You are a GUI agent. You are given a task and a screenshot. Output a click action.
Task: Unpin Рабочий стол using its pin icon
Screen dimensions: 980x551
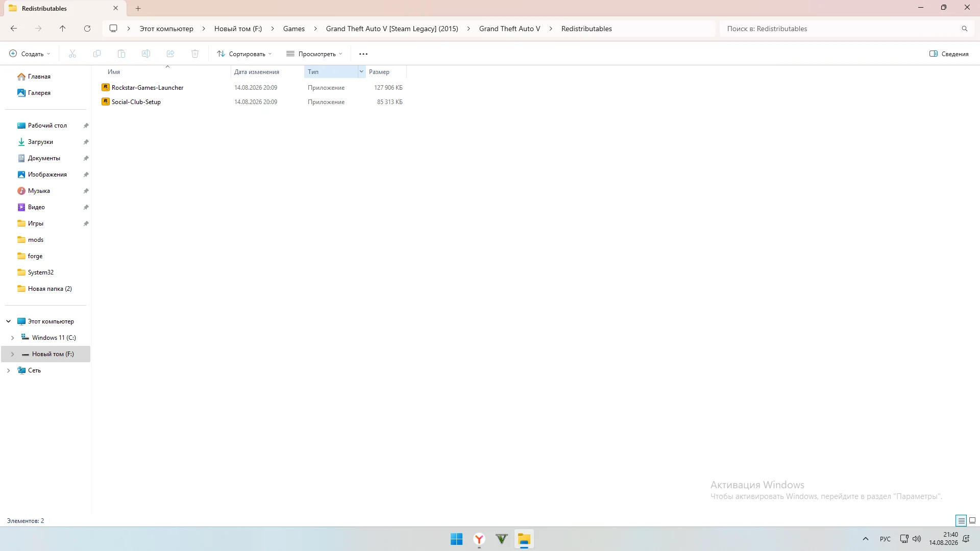[x=86, y=126]
